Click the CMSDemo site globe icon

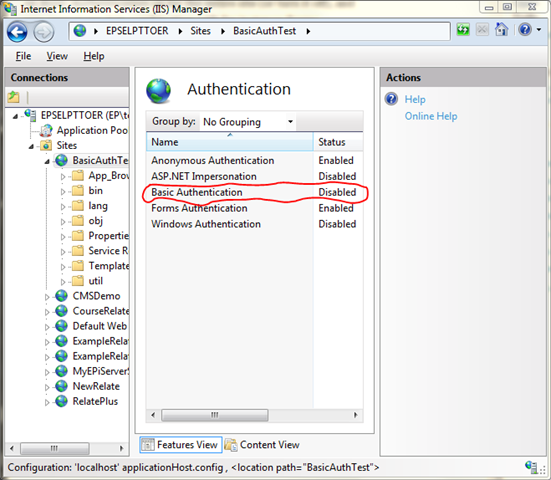click(x=61, y=296)
